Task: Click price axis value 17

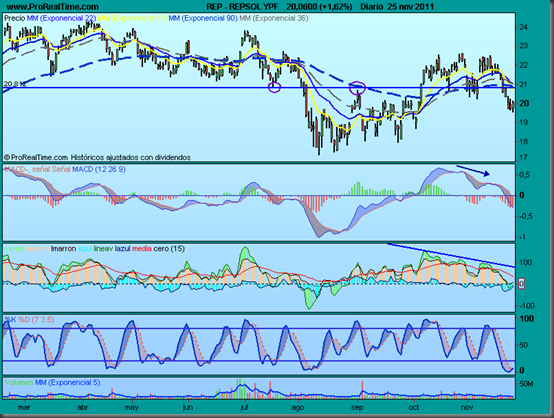Action: pos(524,157)
